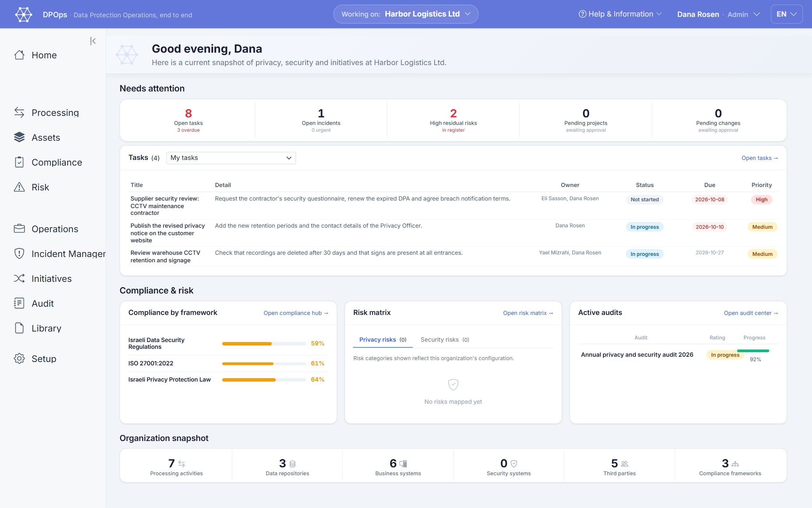Click the help question mark icon
Viewport: 812px width, 508px height.
pyautogui.click(x=582, y=14)
